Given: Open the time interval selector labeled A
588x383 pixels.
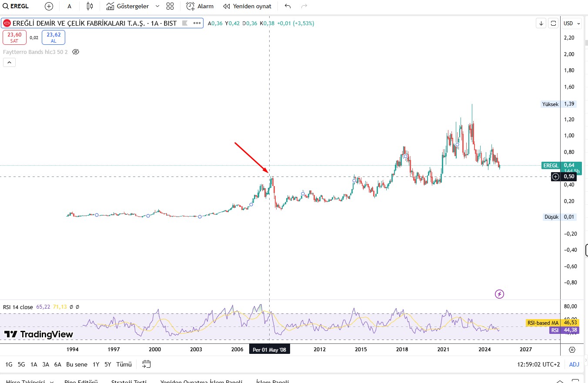Looking at the screenshot, I should click(69, 7).
